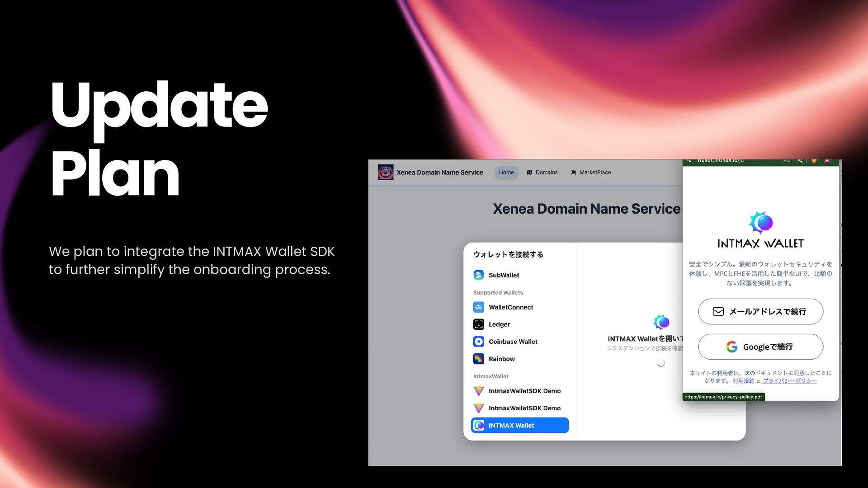Choose Coinbase Wallet
The height and width of the screenshot is (488, 868).
(520, 342)
